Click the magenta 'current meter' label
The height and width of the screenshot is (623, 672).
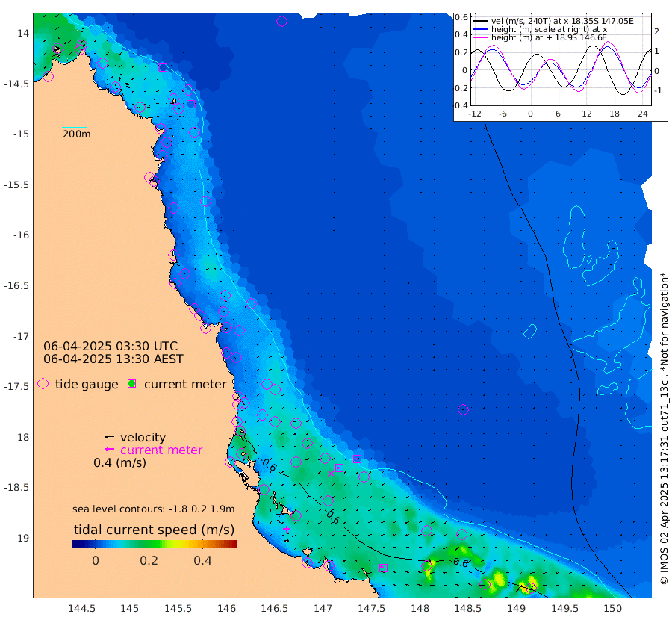(x=161, y=450)
